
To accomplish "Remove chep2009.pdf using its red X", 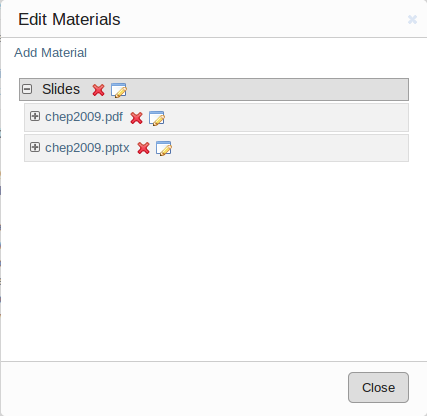I will (x=136, y=118).
